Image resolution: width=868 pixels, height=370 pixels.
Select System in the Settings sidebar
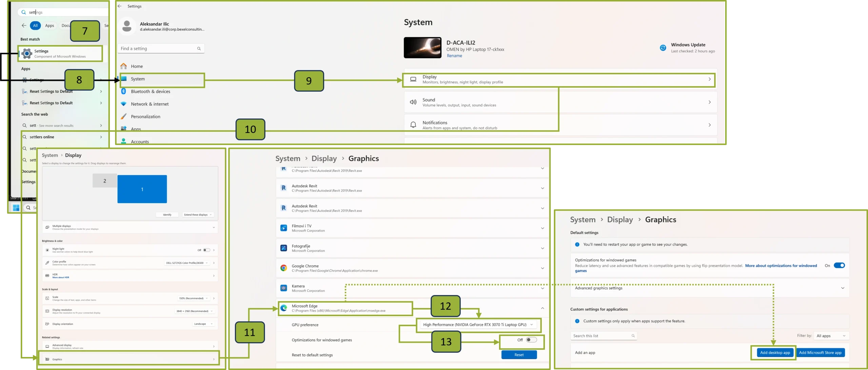click(162, 79)
